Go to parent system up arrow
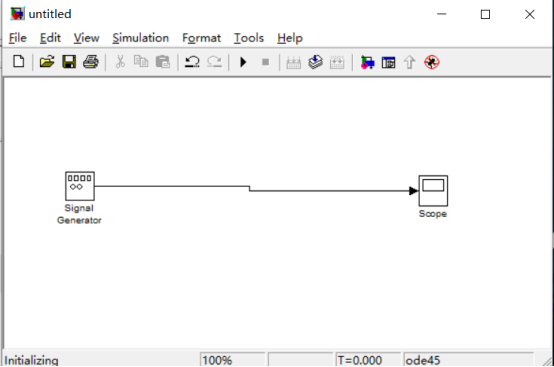The height and width of the screenshot is (367, 554). [x=409, y=62]
